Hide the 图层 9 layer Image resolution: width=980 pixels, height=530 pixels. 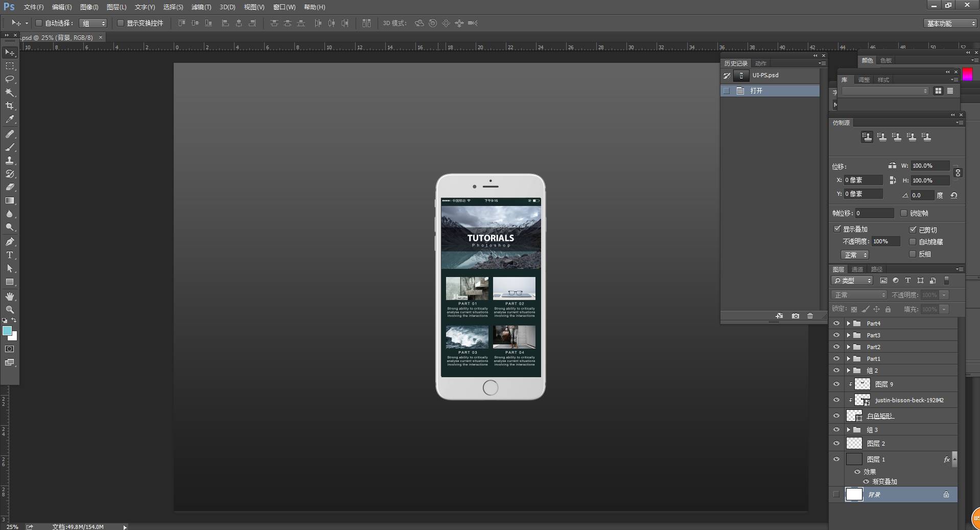(836, 384)
